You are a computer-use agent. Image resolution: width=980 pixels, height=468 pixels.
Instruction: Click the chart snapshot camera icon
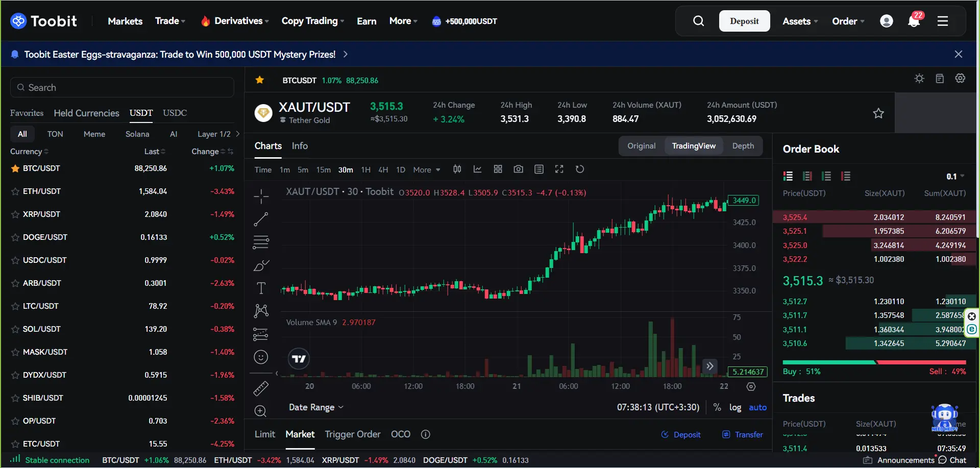[518, 169]
